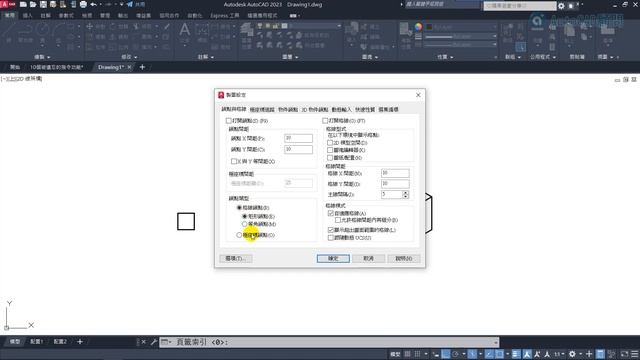Switch to the 動態輸入 dialog tab
640x360 pixels.
tap(341, 110)
